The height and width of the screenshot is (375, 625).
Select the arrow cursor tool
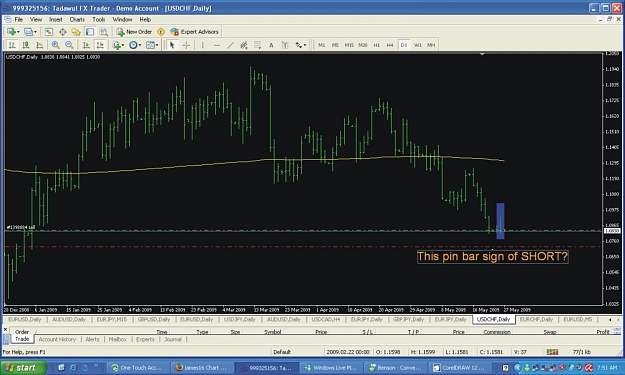click(172, 45)
